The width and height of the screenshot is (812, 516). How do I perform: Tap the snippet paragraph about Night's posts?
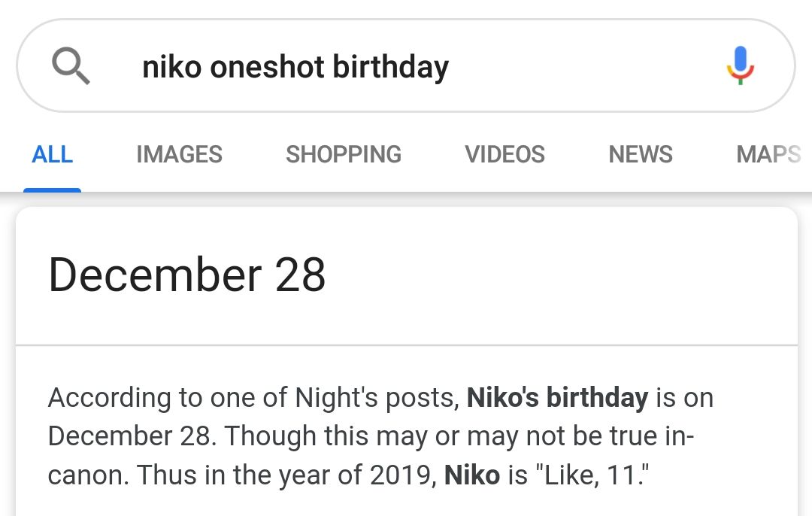376,436
